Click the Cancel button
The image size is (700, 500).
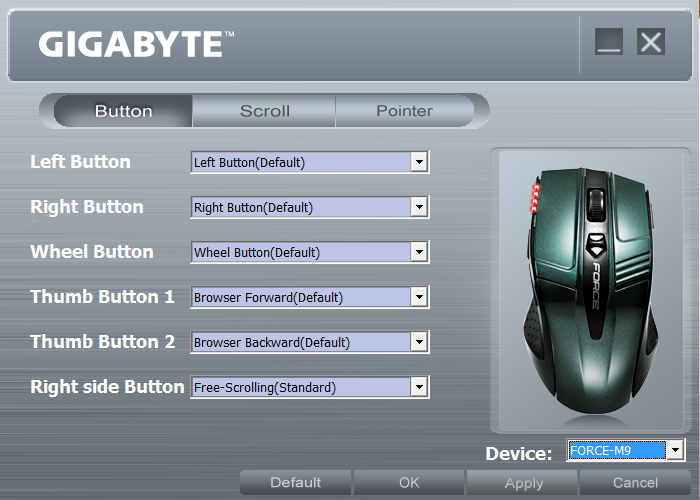tap(635, 483)
